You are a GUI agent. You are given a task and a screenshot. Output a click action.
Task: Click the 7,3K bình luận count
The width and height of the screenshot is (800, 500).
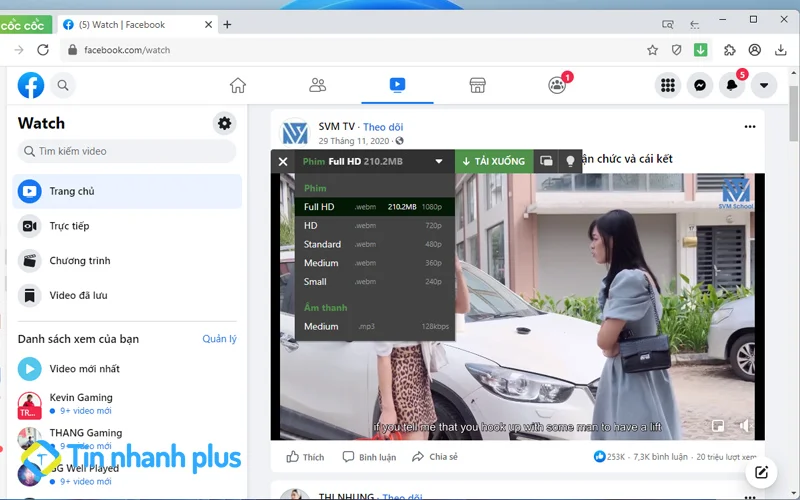(x=660, y=457)
